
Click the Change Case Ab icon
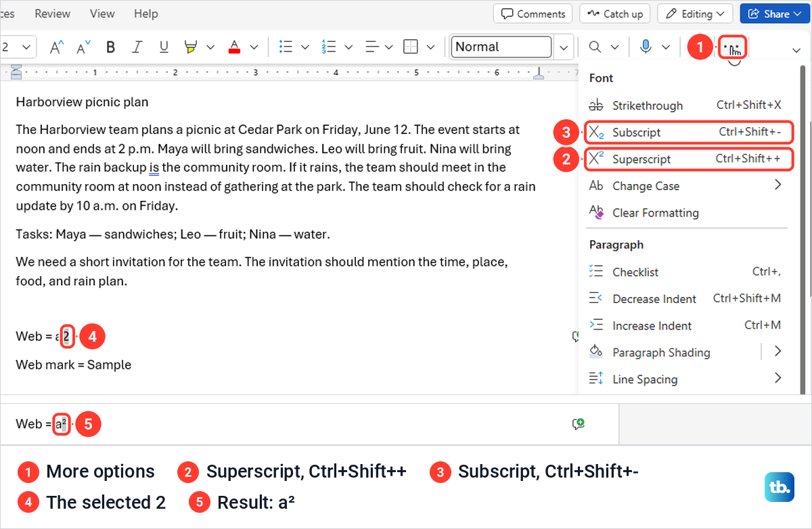(x=596, y=185)
